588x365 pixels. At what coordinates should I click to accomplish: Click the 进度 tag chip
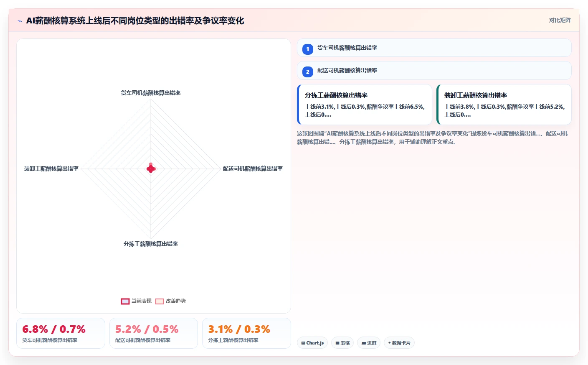(x=369, y=343)
